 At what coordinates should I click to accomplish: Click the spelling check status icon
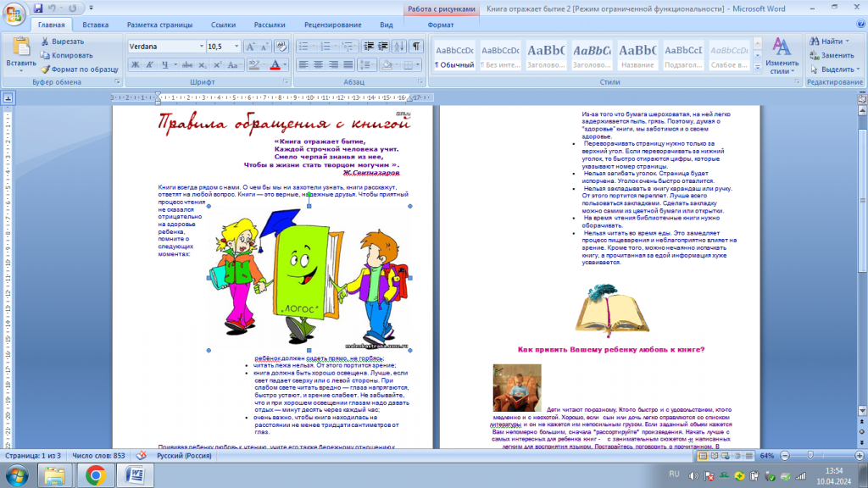(142, 455)
